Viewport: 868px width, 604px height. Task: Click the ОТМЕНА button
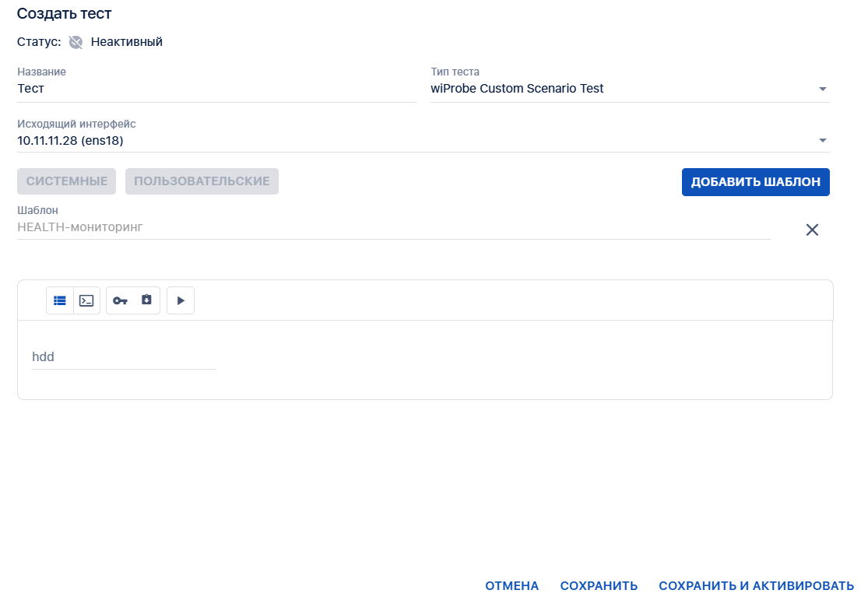pos(511,586)
